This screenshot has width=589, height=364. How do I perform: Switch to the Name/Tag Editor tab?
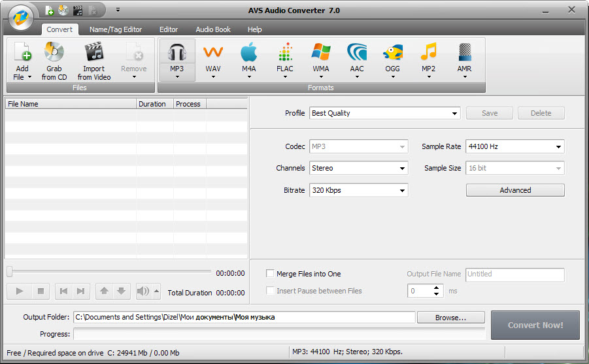click(115, 29)
